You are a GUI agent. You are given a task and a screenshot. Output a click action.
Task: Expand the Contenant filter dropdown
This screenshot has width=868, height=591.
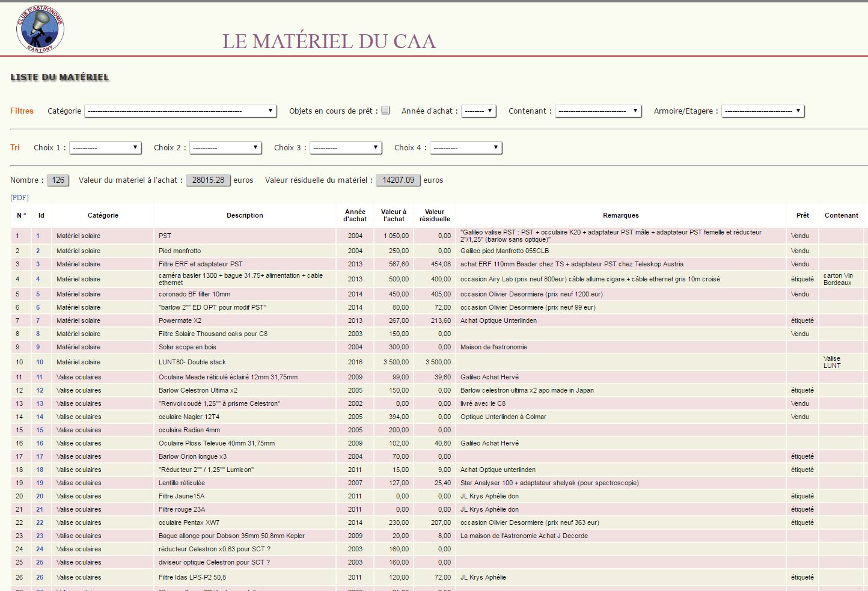pyautogui.click(x=598, y=111)
